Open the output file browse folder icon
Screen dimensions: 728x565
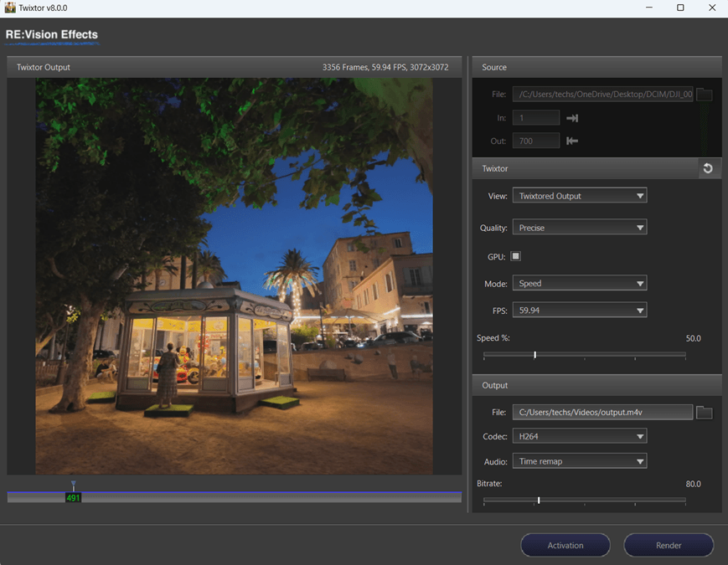click(x=704, y=412)
